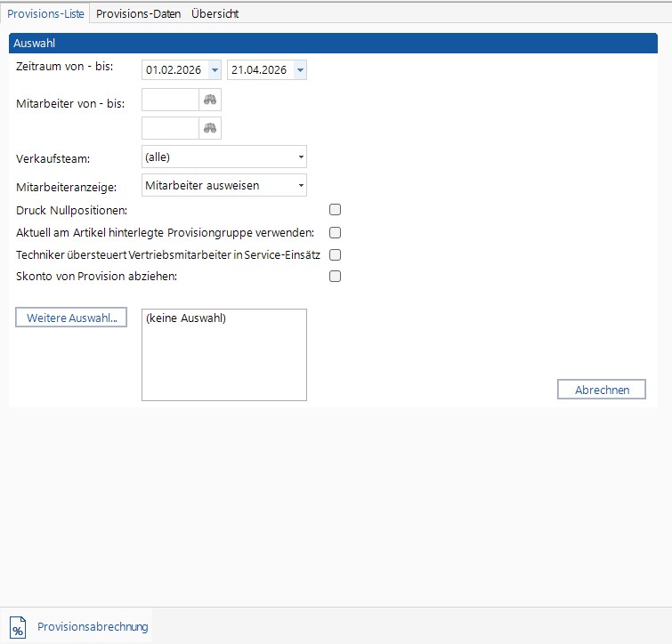This screenshot has height=644, width=672.
Task: Click the Abrechnen button
Action: [x=602, y=390]
